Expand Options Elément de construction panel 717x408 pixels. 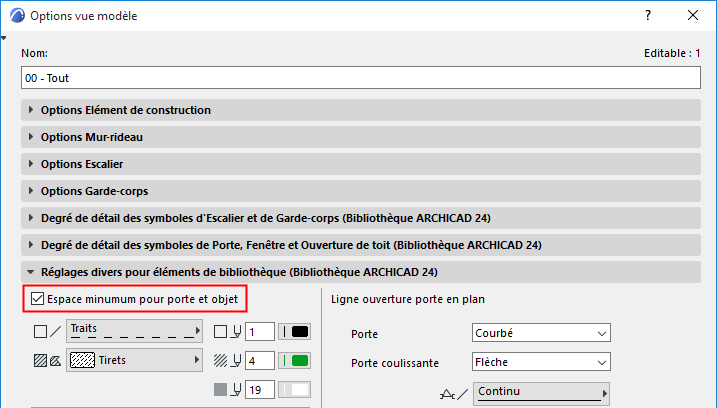[x=361, y=110]
